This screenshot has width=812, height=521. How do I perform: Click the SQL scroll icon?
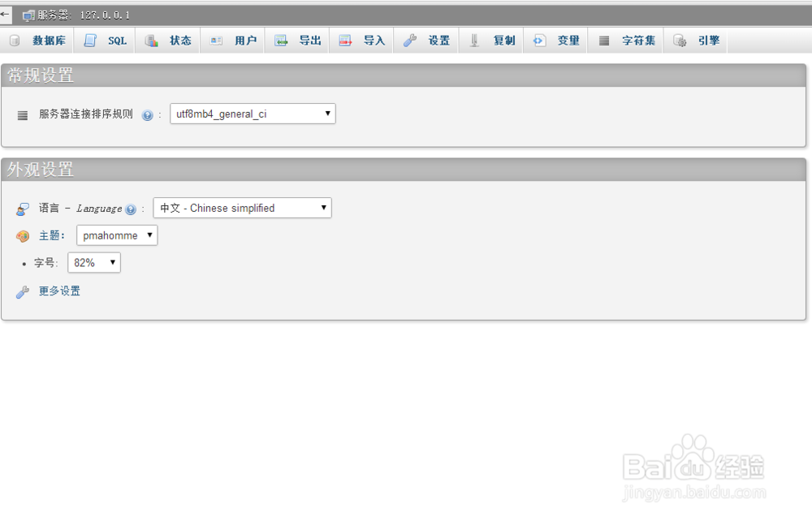pos(90,41)
